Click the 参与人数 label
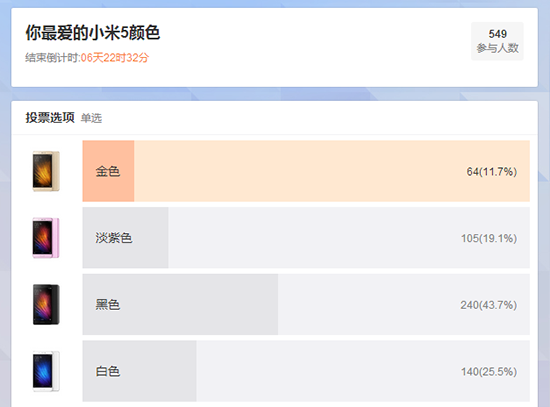This screenshot has width=550, height=407. pos(497,48)
